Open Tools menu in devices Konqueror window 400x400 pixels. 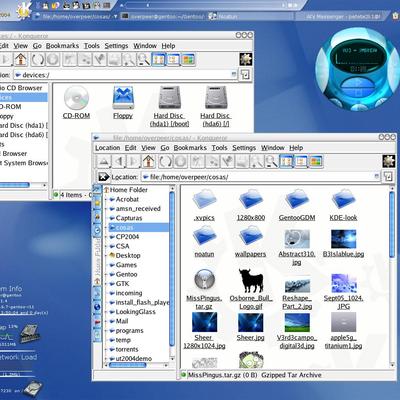click(x=92, y=46)
